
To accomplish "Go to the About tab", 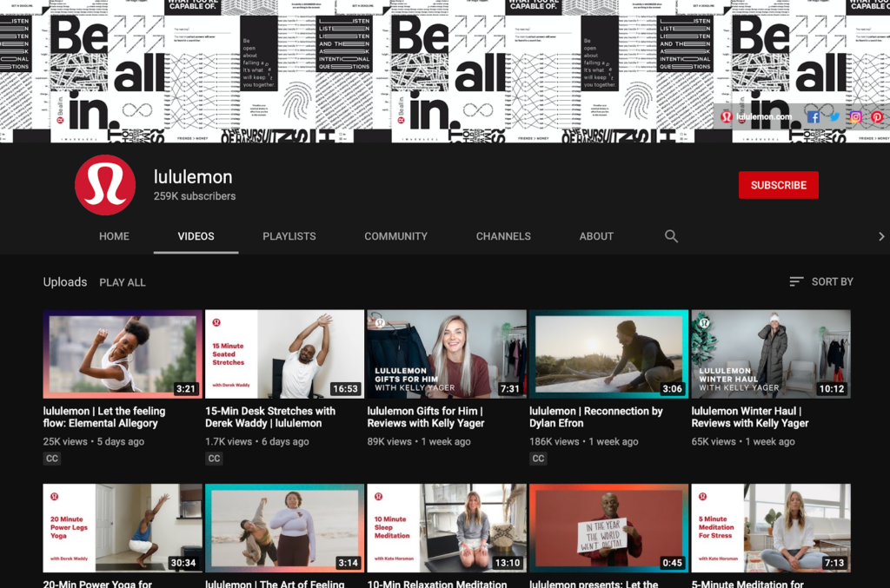I will point(596,236).
